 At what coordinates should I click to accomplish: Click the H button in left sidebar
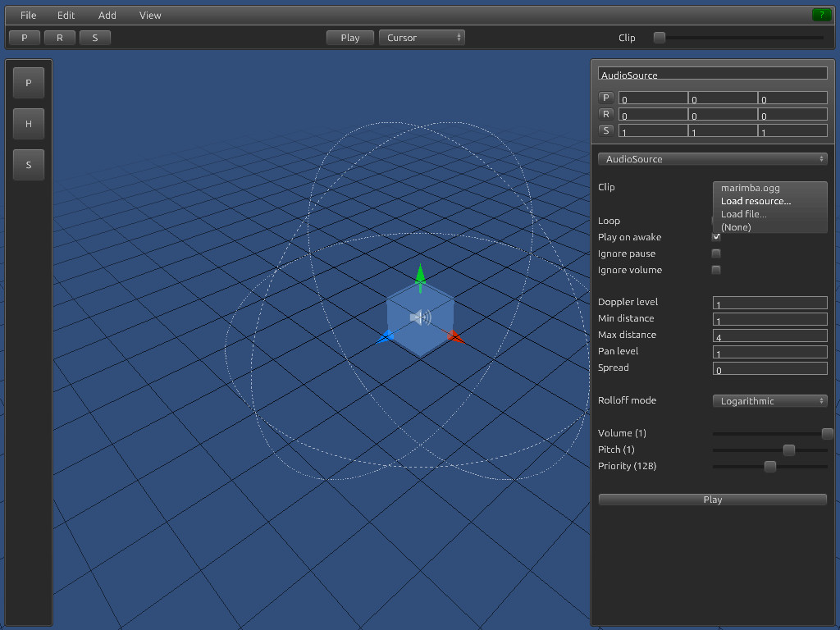point(29,124)
